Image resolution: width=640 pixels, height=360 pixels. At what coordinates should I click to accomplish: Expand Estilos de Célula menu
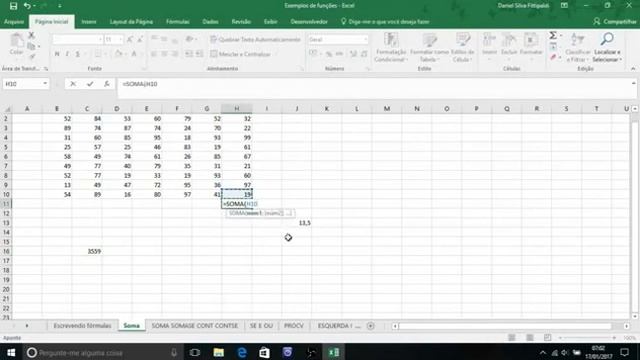(462, 48)
